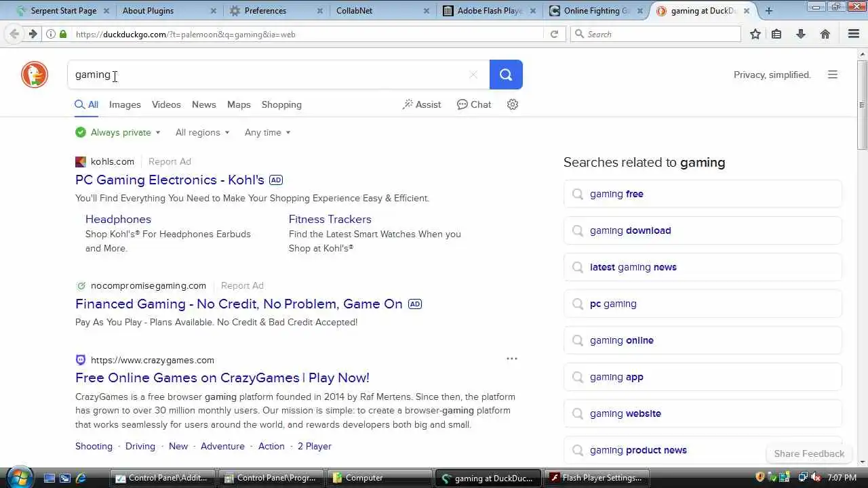Select the Shopping search category
Image resolution: width=868 pixels, height=488 pixels.
[281, 104]
